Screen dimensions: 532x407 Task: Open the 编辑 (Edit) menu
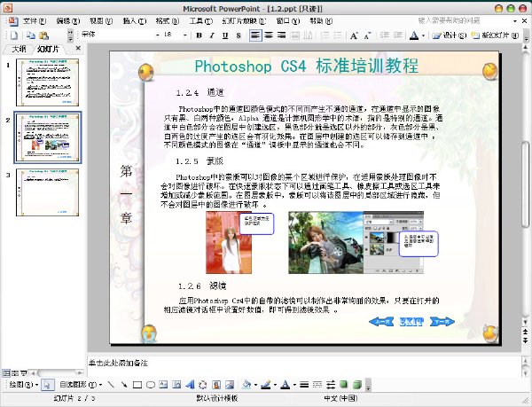[x=68, y=21]
